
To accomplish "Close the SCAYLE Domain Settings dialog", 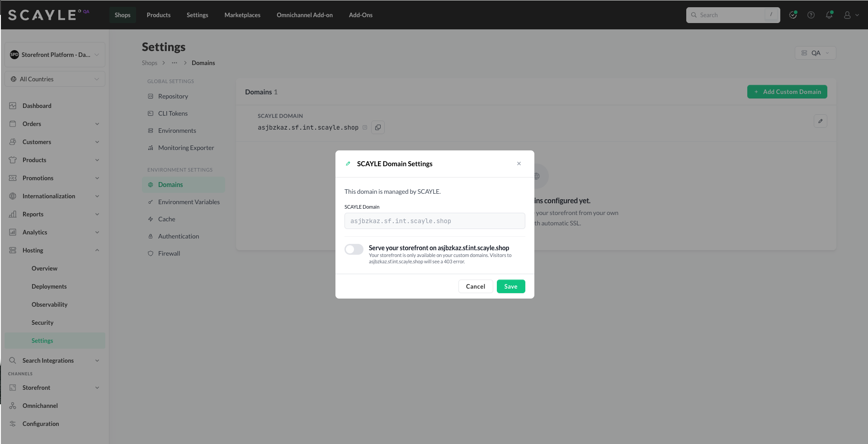I will coord(519,164).
